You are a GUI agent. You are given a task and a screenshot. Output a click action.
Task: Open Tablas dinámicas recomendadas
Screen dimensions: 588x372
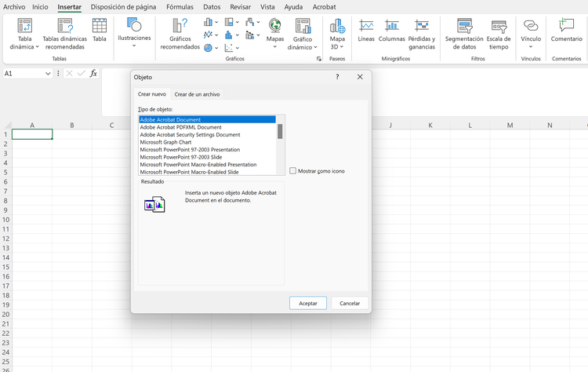point(64,35)
